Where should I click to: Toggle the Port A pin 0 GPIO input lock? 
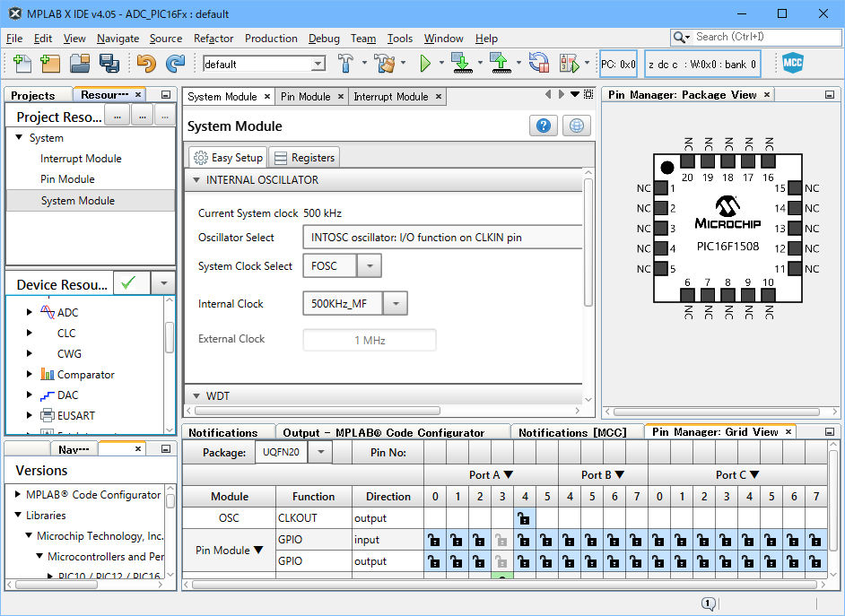pyautogui.click(x=435, y=541)
